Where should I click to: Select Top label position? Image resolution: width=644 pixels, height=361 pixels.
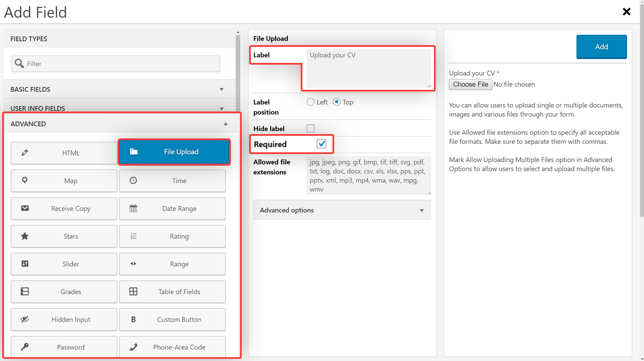tap(337, 102)
